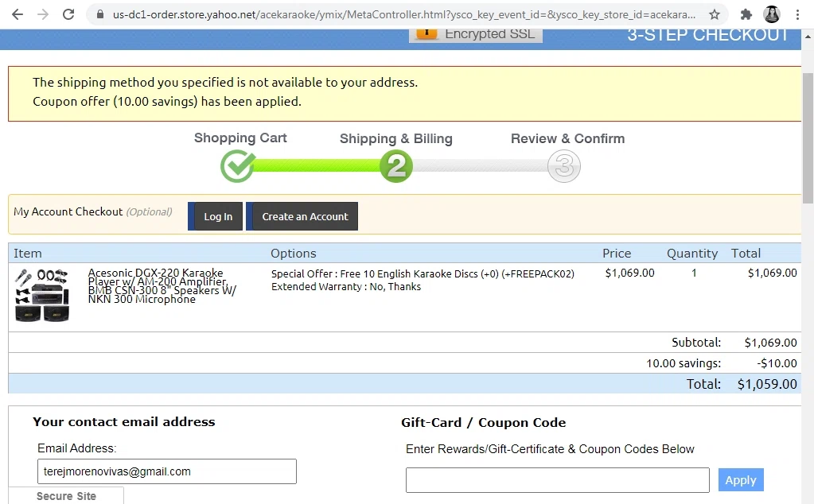Click the Create an Account button
Viewport: 814px width, 504px height.
click(302, 216)
